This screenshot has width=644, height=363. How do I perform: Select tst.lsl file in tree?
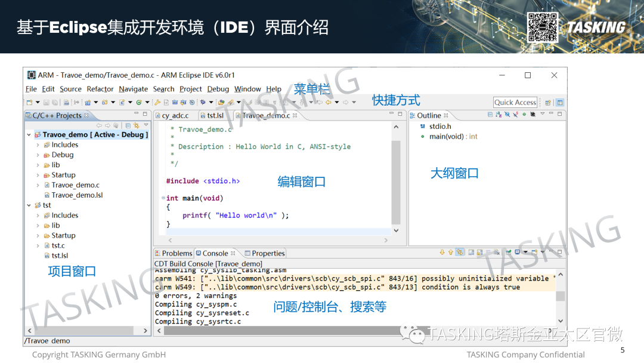click(60, 256)
